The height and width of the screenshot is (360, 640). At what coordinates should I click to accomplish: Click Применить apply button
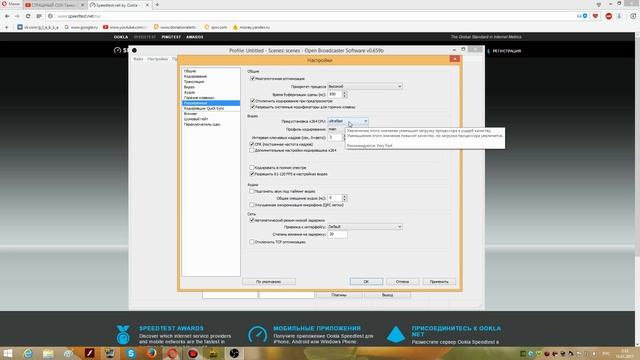point(439,282)
